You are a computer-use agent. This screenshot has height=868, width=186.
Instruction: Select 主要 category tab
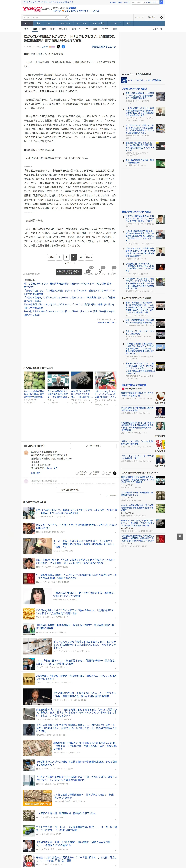pos(26,29)
